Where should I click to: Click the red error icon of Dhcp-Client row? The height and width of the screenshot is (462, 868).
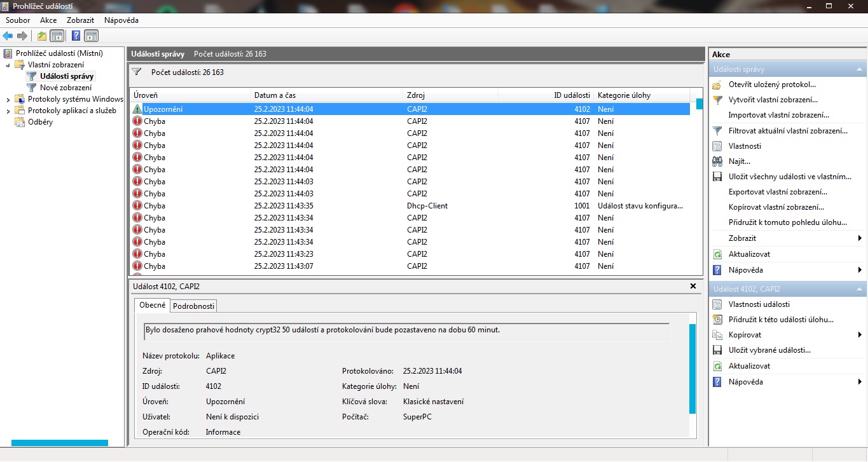pos(137,206)
